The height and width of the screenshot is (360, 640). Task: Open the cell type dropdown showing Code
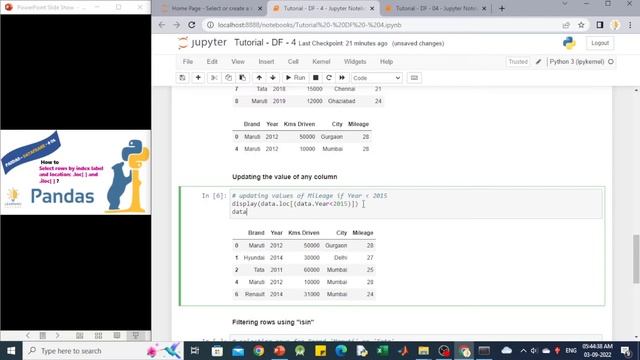pyautogui.click(x=377, y=78)
